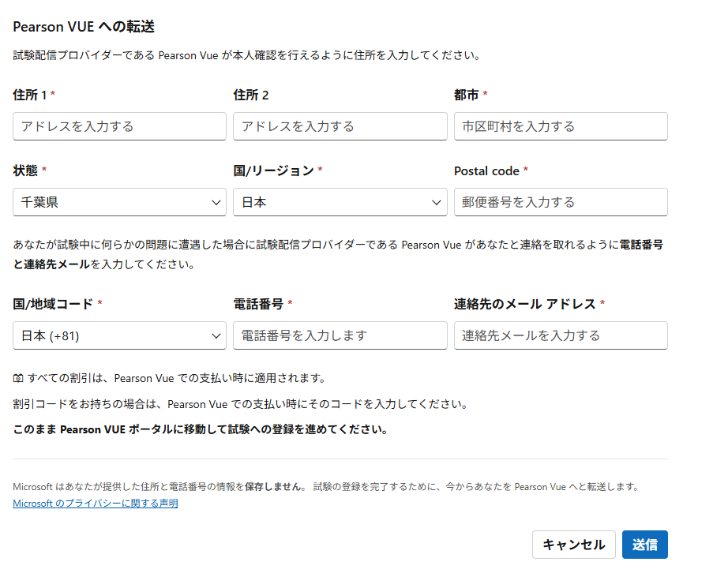The image size is (713, 588).
Task: Click the bold text このまま Pearson VUE ポータルに移動
Action: [x=200, y=429]
